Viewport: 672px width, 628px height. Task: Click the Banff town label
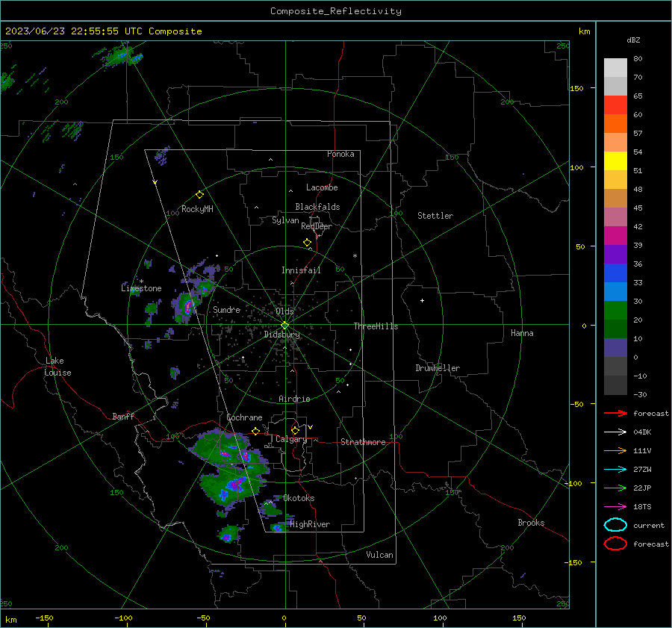[123, 416]
